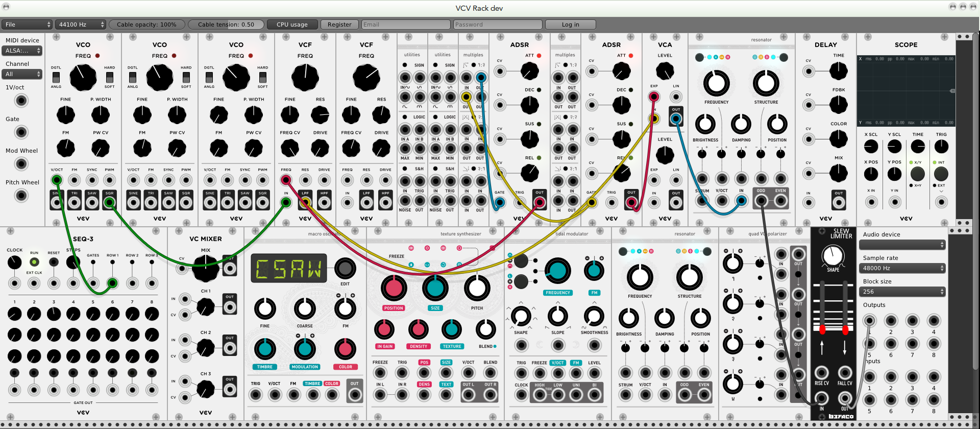Adjust the SCOPE X SCL knob
This screenshot has width=980, height=429.
coord(871,147)
